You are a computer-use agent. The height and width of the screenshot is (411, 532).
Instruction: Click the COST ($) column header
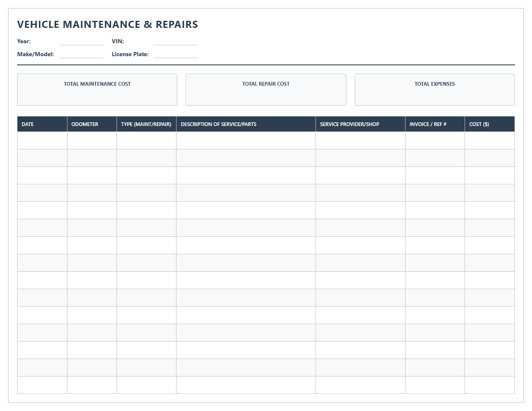[490, 124]
